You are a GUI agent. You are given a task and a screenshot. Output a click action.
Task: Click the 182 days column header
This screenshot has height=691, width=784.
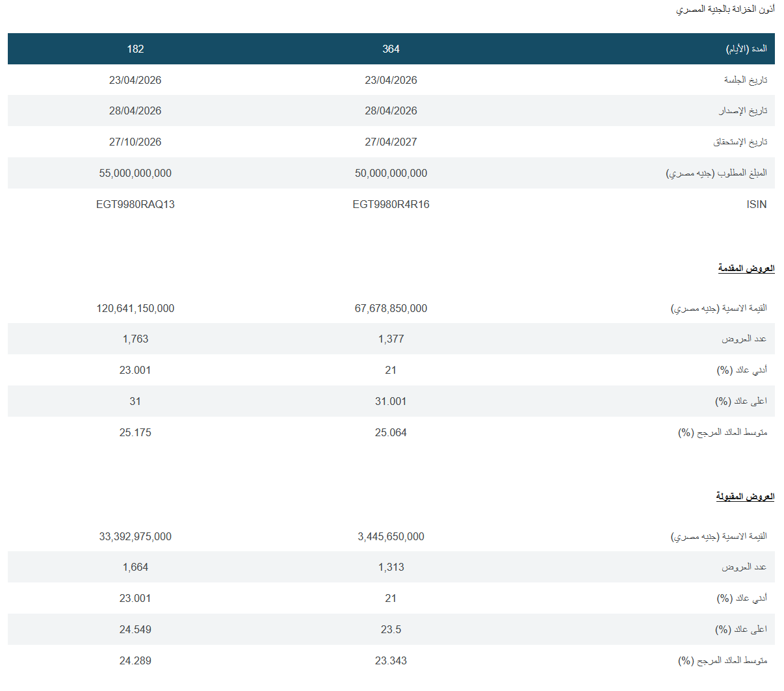135,49
